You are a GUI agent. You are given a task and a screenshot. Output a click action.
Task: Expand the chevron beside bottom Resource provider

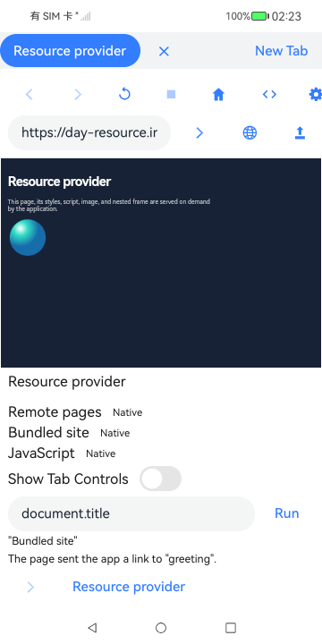pyautogui.click(x=30, y=587)
